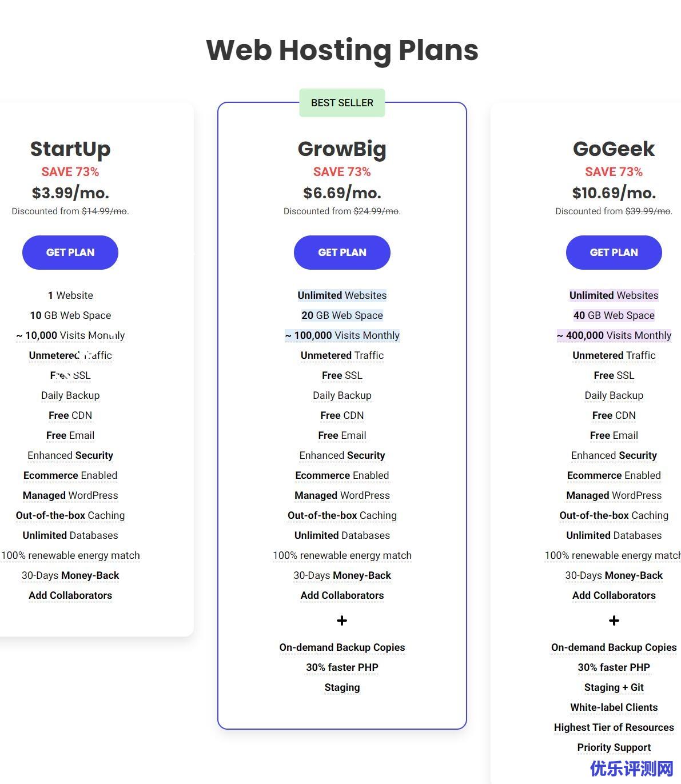Click '30-Days Money-Back' in GoGeek plan
The height and width of the screenshot is (784, 681).
(x=614, y=575)
